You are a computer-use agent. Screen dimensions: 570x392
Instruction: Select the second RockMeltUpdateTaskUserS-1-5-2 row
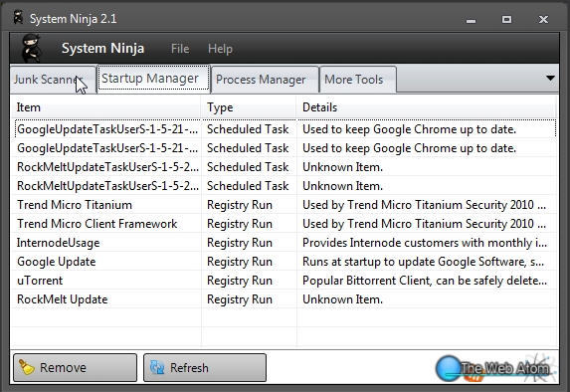pyautogui.click(x=285, y=186)
